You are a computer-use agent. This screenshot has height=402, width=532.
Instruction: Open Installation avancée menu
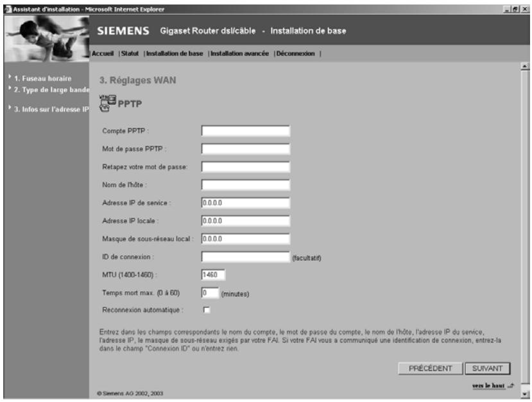pyautogui.click(x=239, y=54)
